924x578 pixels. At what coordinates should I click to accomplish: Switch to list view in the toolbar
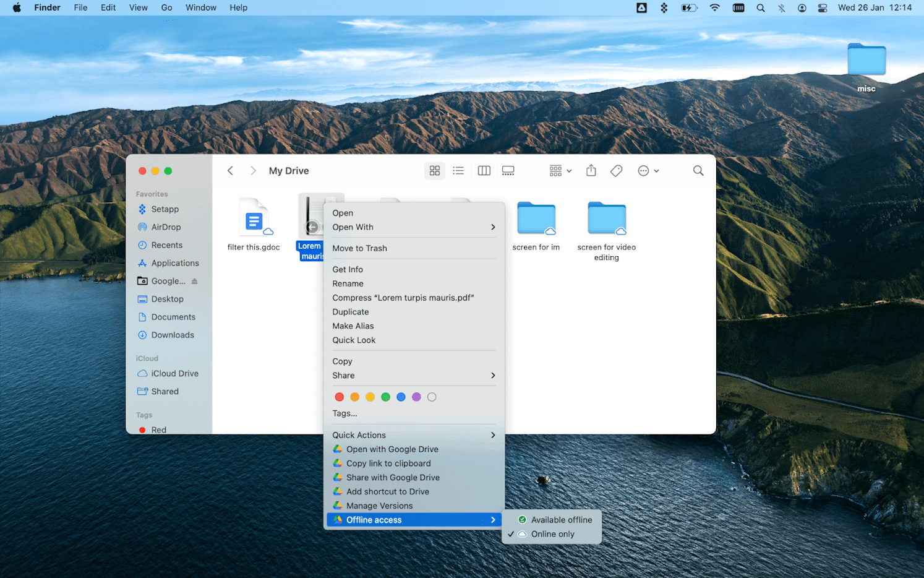point(458,170)
